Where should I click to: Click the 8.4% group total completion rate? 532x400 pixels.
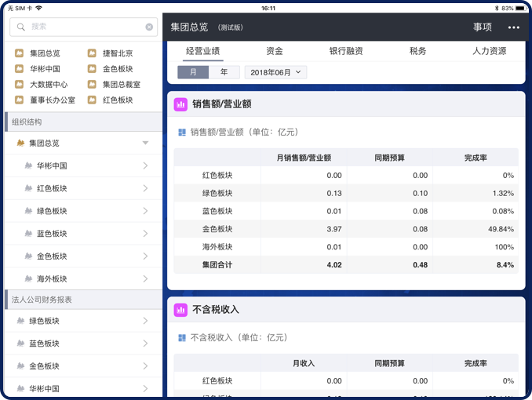505,265
